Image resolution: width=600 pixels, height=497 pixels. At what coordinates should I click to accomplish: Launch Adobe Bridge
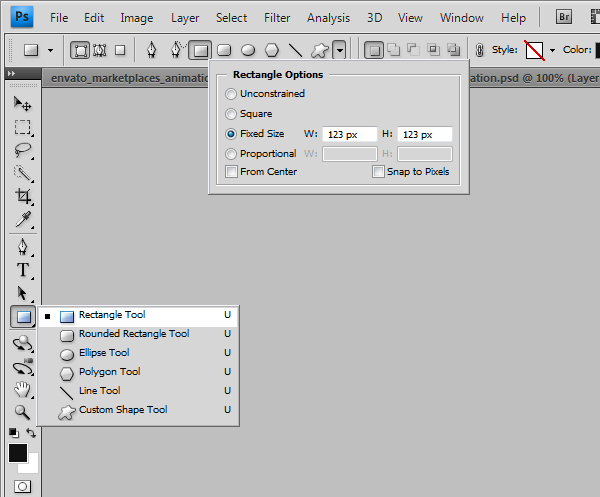[564, 17]
